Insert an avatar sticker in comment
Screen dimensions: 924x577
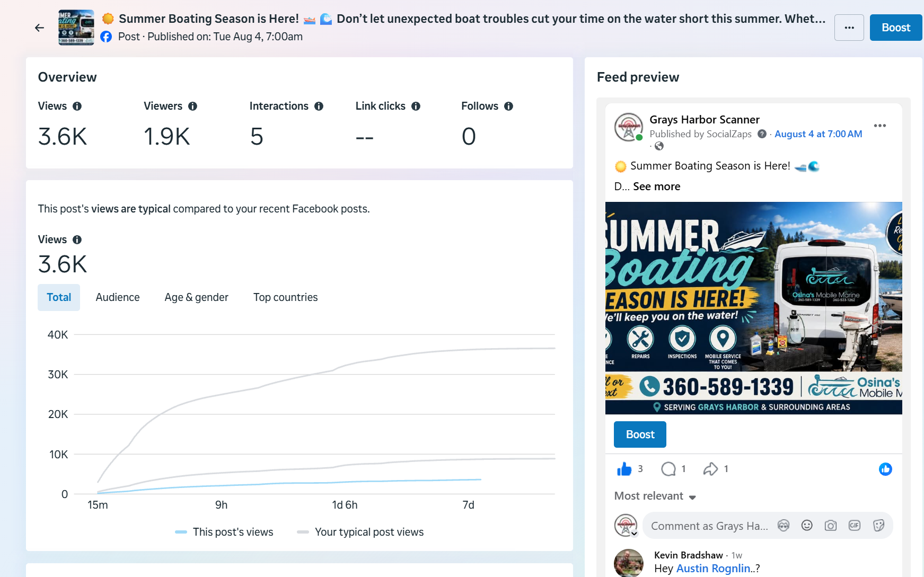pos(784,526)
